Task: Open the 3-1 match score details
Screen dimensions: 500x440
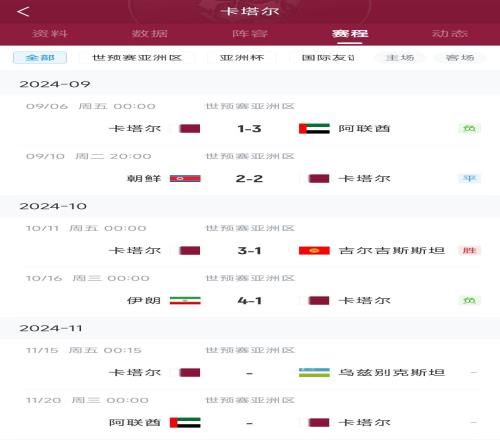Action: pyautogui.click(x=249, y=250)
